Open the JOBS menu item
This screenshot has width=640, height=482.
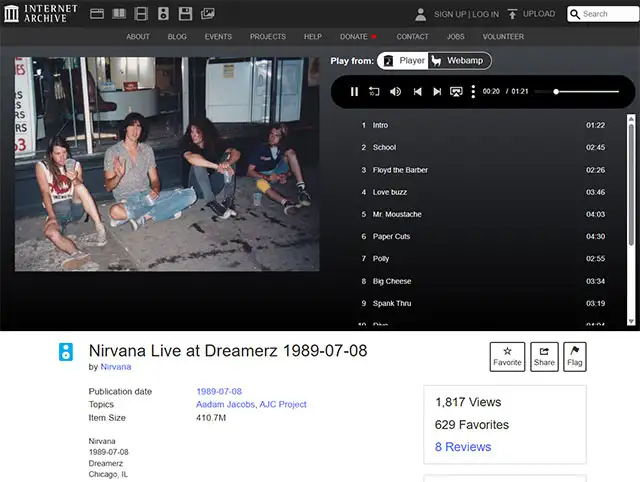[456, 37]
